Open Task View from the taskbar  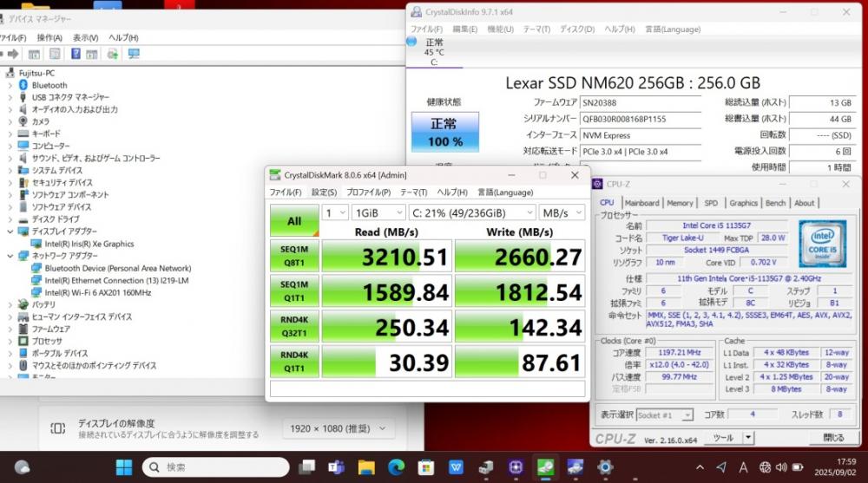[x=306, y=467]
